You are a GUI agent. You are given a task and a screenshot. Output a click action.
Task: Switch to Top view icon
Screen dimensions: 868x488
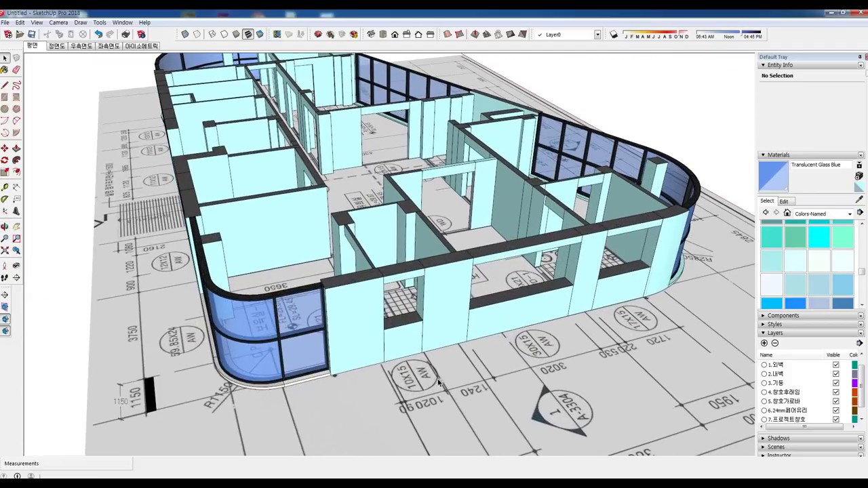pyautogui.click(x=383, y=34)
